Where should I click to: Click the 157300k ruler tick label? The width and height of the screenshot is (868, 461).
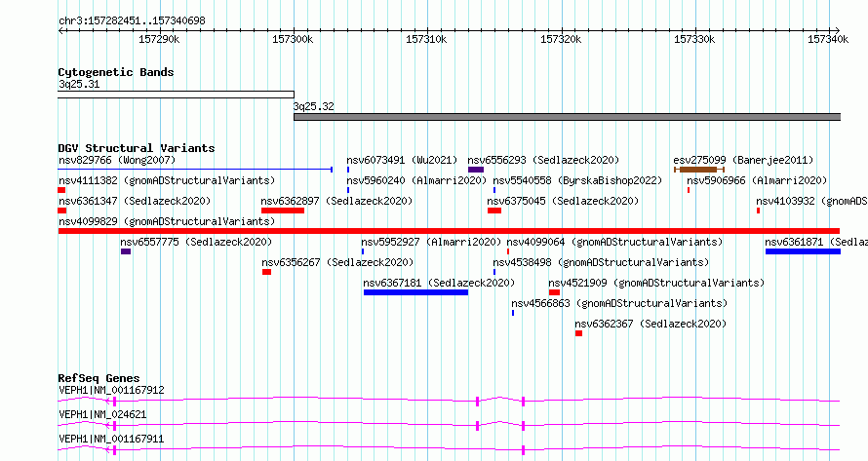pos(293,39)
